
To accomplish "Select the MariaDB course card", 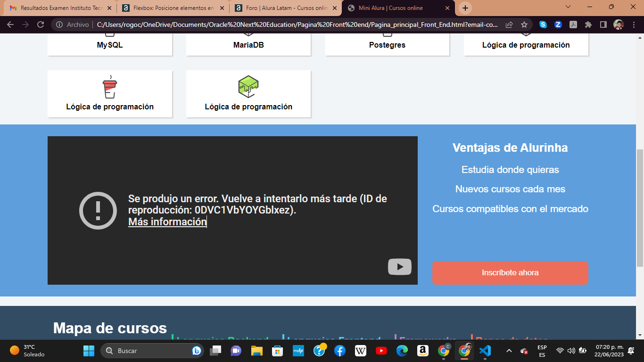I will pyautogui.click(x=248, y=45).
